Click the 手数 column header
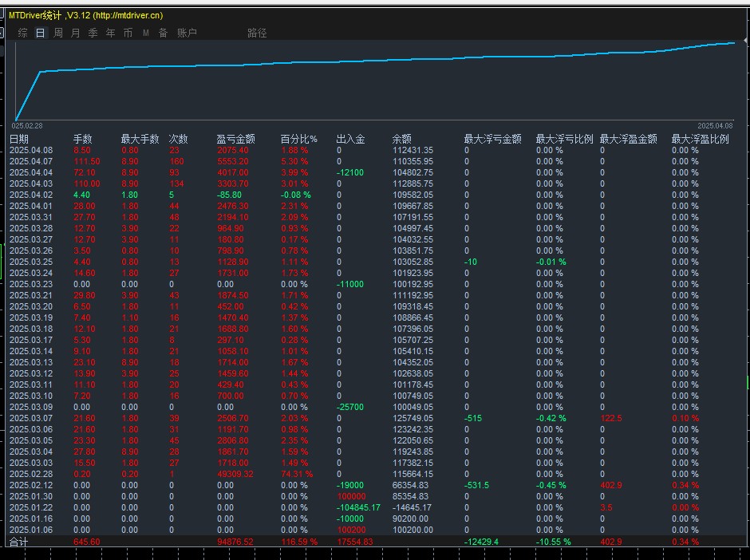The image size is (750, 560). (x=82, y=139)
